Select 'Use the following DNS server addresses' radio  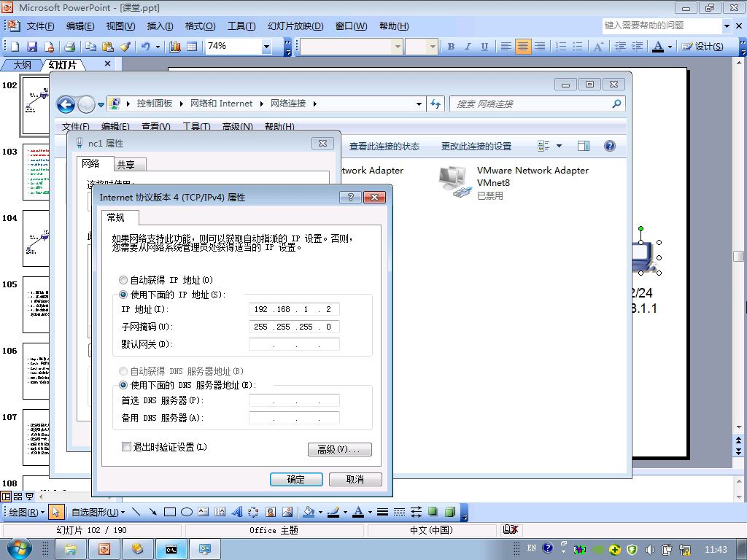pos(123,385)
